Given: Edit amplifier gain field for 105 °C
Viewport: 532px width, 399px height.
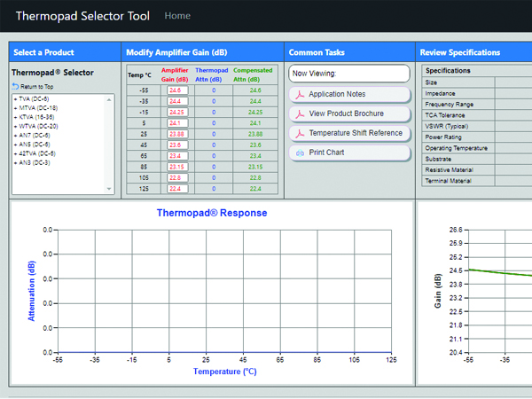Looking at the screenshot, I should pos(177,178).
